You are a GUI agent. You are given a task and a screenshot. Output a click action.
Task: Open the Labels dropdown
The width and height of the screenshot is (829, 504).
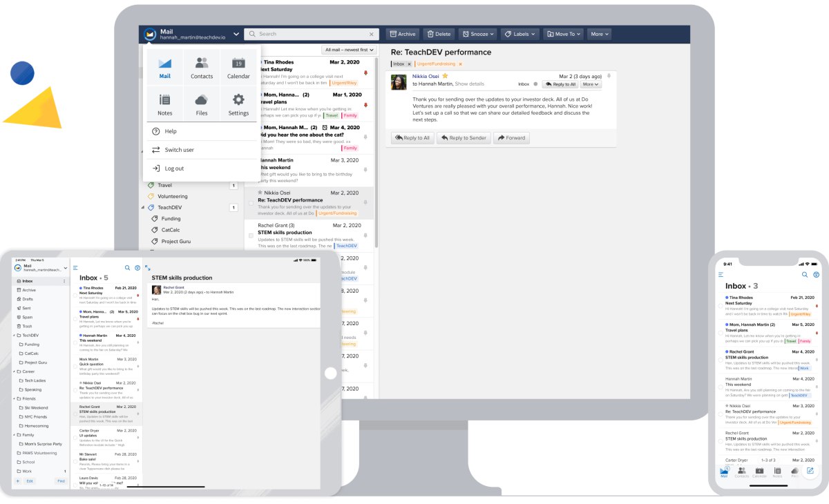coord(520,34)
